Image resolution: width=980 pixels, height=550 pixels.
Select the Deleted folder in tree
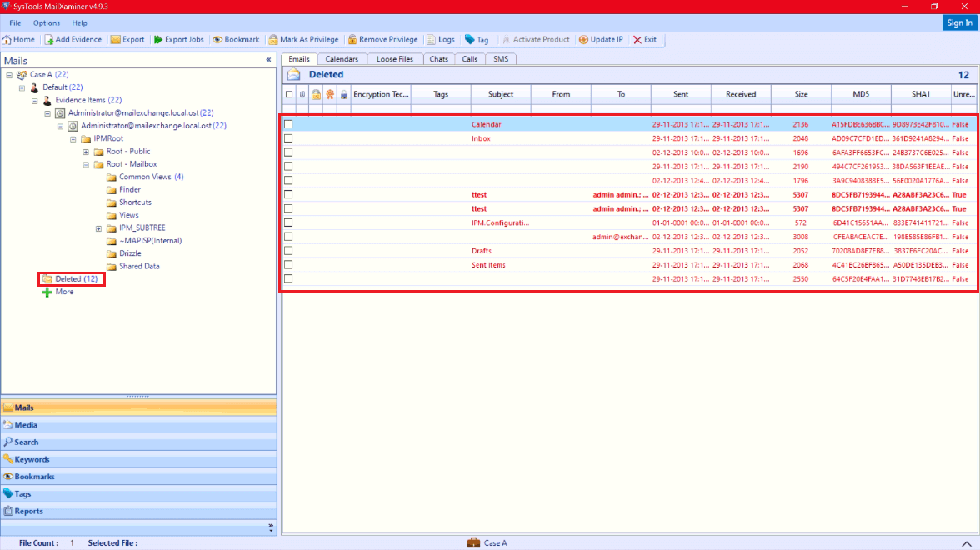coord(67,278)
